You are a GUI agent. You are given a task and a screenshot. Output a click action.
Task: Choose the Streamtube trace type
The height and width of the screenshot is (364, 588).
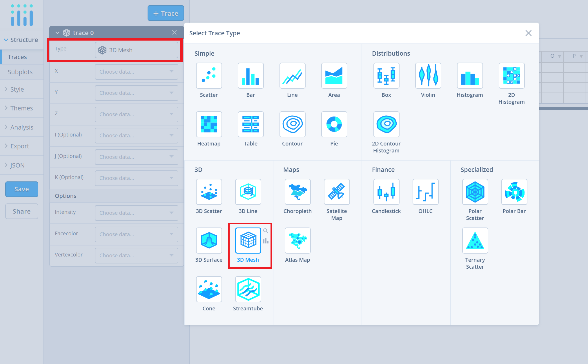point(248,289)
